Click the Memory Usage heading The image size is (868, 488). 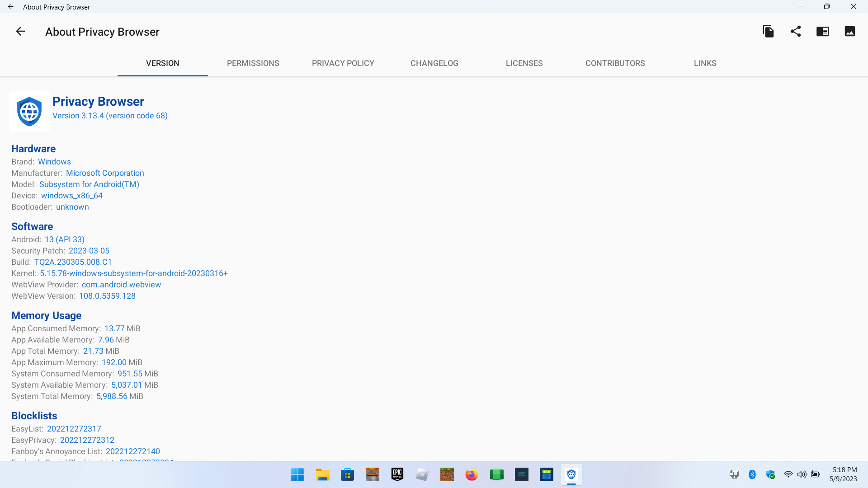pos(46,315)
